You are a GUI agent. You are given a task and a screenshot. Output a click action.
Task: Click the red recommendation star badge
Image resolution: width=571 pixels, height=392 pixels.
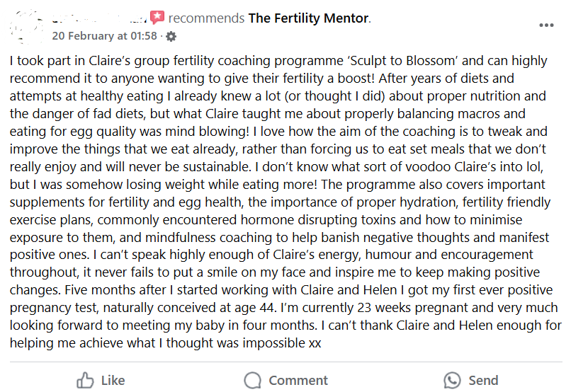click(x=157, y=18)
